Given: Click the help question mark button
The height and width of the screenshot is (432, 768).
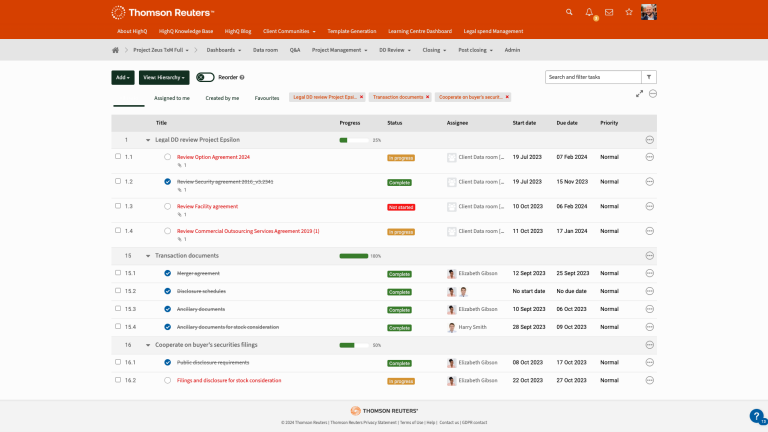Looking at the screenshot, I should [756, 416].
